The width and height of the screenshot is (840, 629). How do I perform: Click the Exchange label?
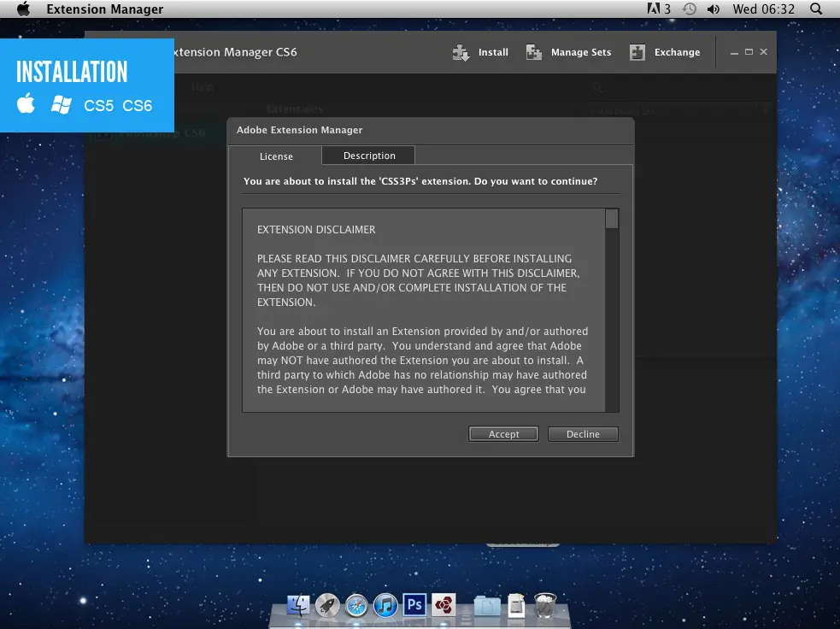coord(677,52)
